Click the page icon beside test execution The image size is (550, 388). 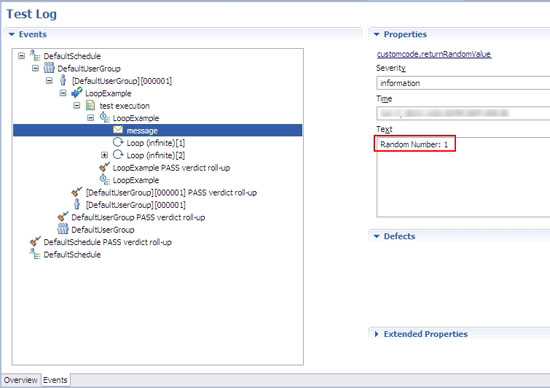[90, 105]
